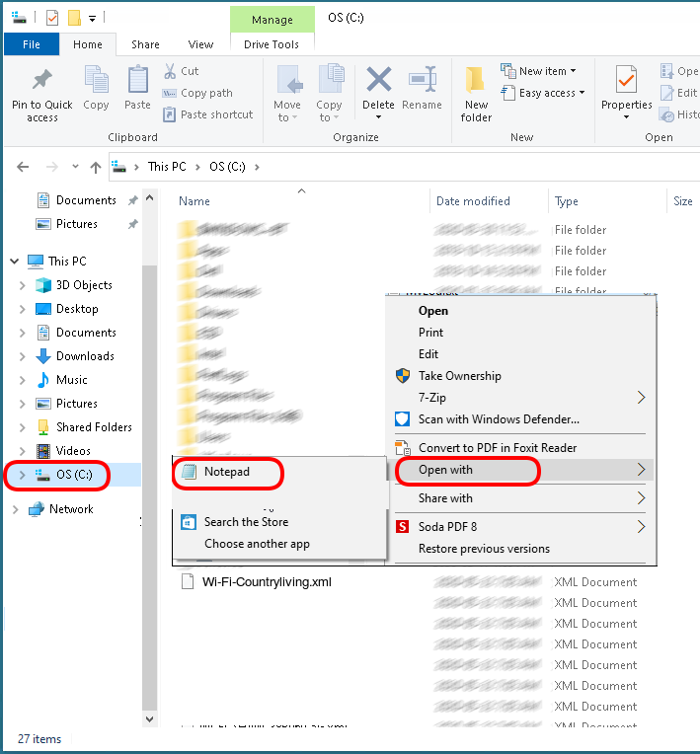The height and width of the screenshot is (754, 700).
Task: Click Convert to PDF in Foxit Reader
Action: tap(520, 448)
